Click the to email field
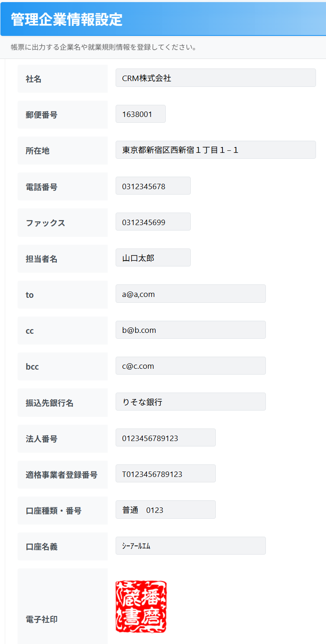The image size is (326, 644). [x=191, y=294]
